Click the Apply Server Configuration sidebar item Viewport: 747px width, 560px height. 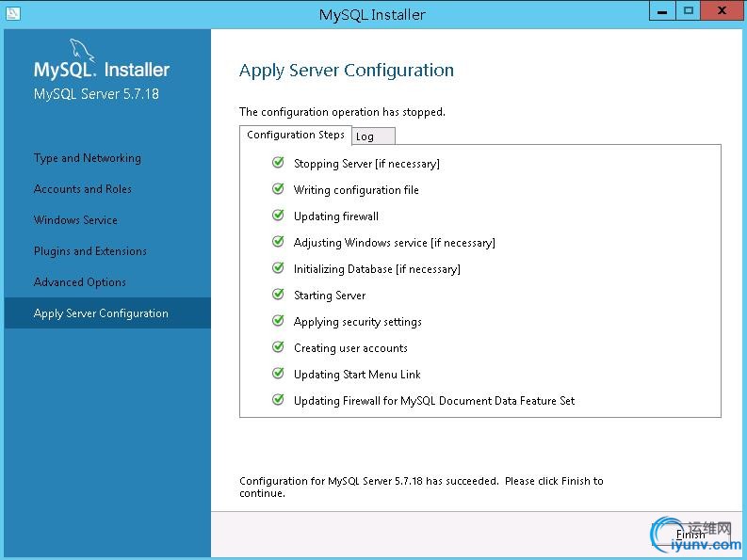[101, 313]
